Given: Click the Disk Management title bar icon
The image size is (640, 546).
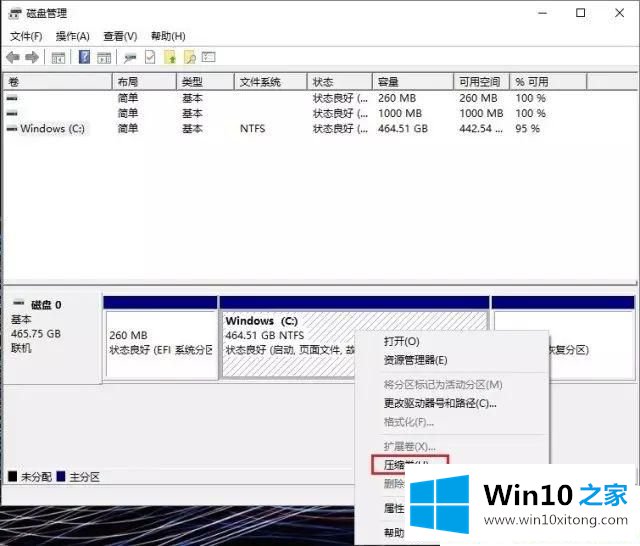Looking at the screenshot, I should [15, 14].
